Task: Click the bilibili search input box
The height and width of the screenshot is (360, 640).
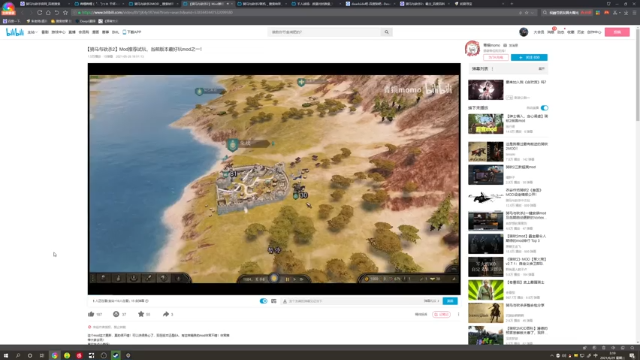Action: [x=325, y=32]
